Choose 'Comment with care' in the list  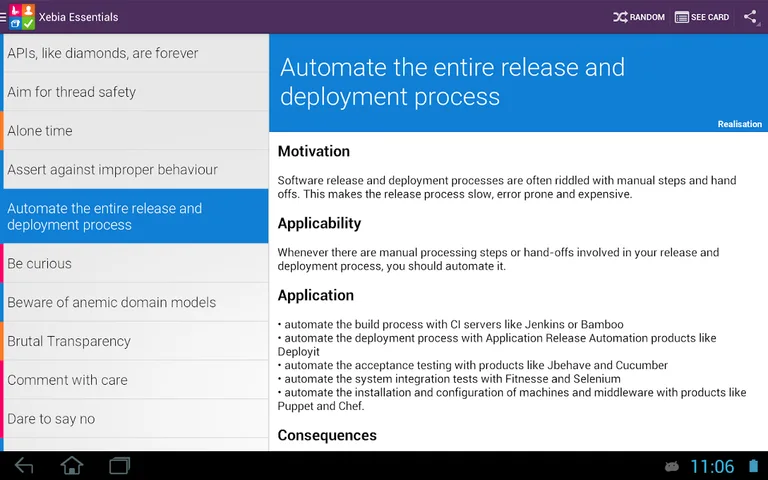(135, 381)
